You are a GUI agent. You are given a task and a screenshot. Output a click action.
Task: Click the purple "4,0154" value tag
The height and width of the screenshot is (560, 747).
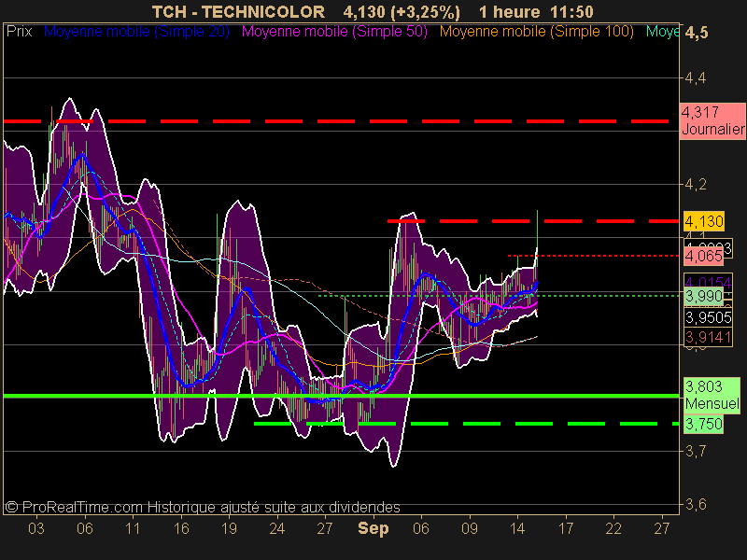coord(708,283)
